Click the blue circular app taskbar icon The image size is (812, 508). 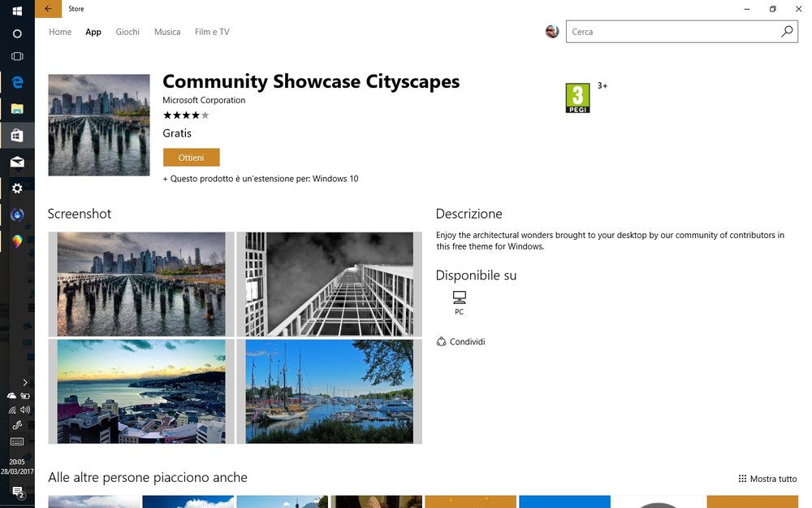click(x=17, y=215)
